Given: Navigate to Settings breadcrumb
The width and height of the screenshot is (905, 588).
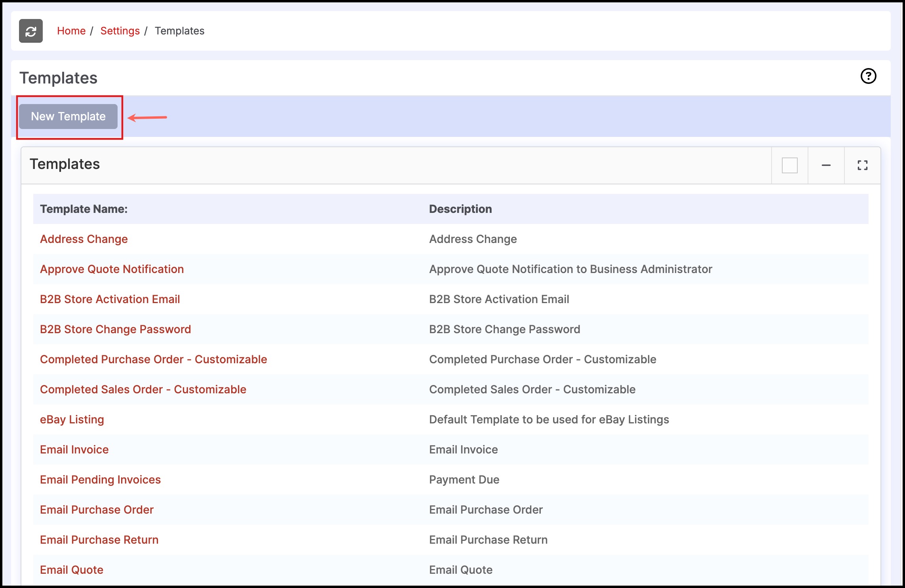Looking at the screenshot, I should pyautogui.click(x=120, y=31).
